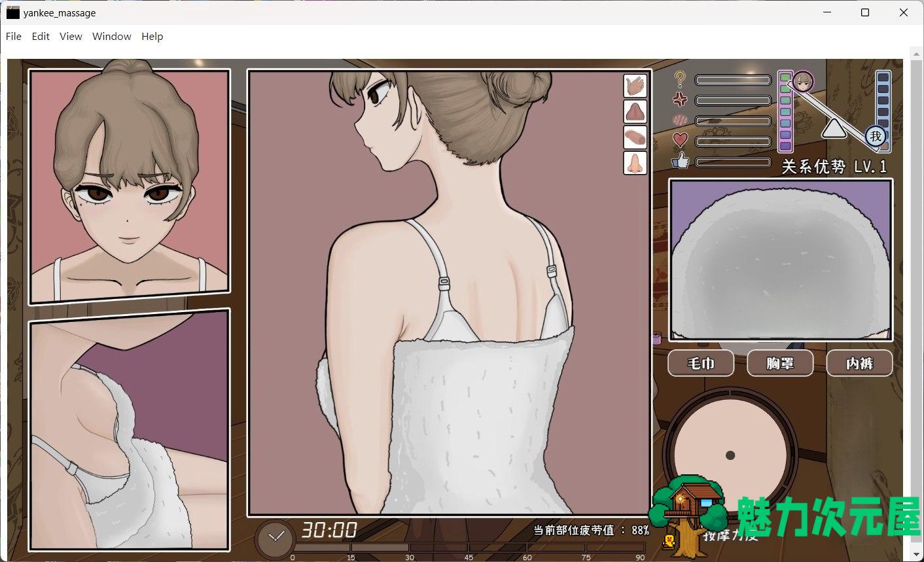Select the forearm massage tool icon
924x562 pixels.
[635, 137]
